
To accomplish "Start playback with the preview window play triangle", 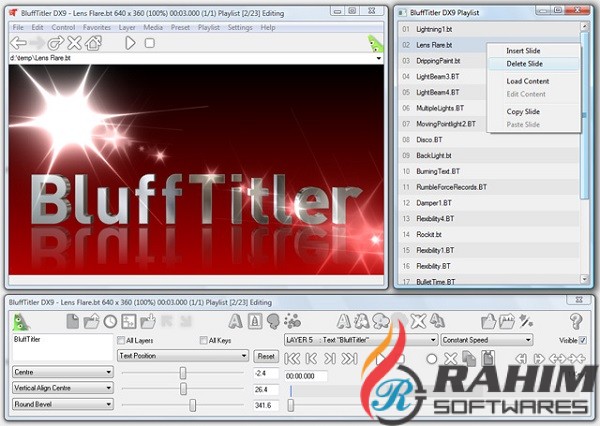I will coord(130,43).
